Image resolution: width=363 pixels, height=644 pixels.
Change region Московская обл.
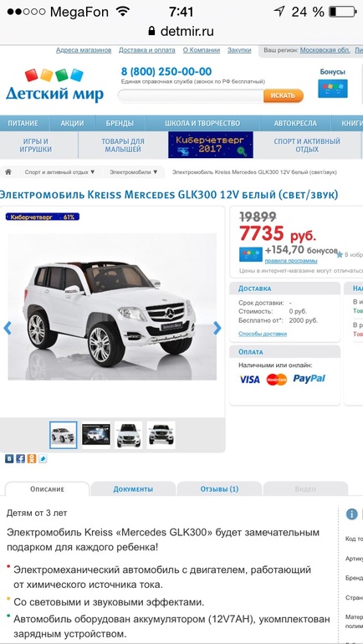pyautogui.click(x=325, y=50)
